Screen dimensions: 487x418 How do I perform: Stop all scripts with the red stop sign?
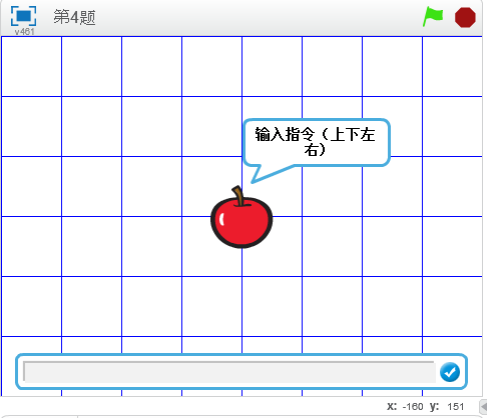click(x=465, y=17)
